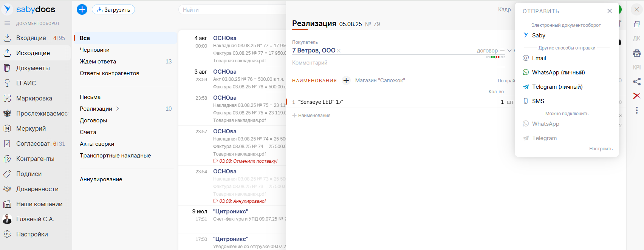
Task: Toggle the hamburger menu beside Документооборот
Action: [x=7, y=23]
